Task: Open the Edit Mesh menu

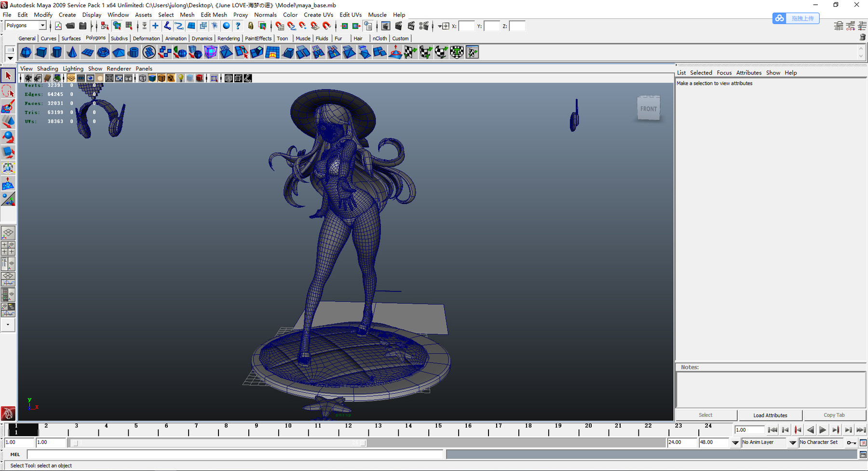Action: tap(214, 14)
